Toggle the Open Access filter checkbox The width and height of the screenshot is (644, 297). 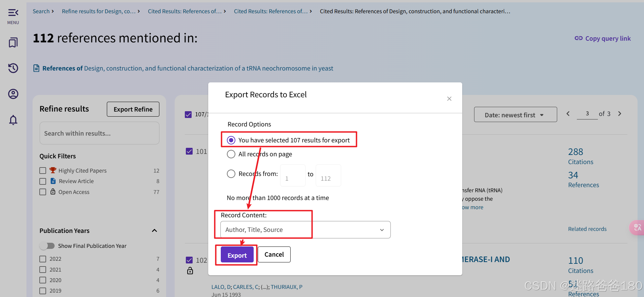pyautogui.click(x=43, y=192)
